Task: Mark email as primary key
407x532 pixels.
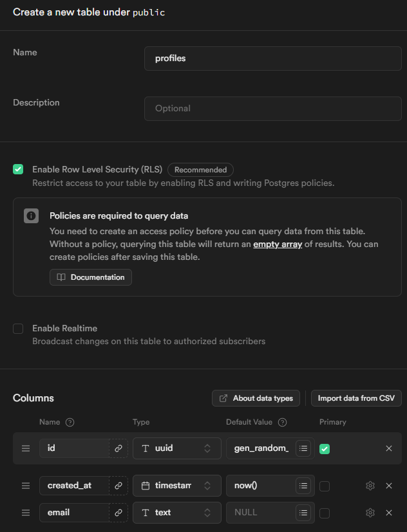Action: tap(325, 513)
